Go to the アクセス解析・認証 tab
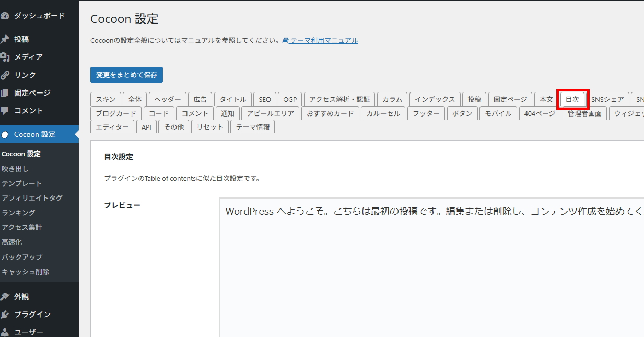This screenshot has height=337, width=644. point(339,99)
